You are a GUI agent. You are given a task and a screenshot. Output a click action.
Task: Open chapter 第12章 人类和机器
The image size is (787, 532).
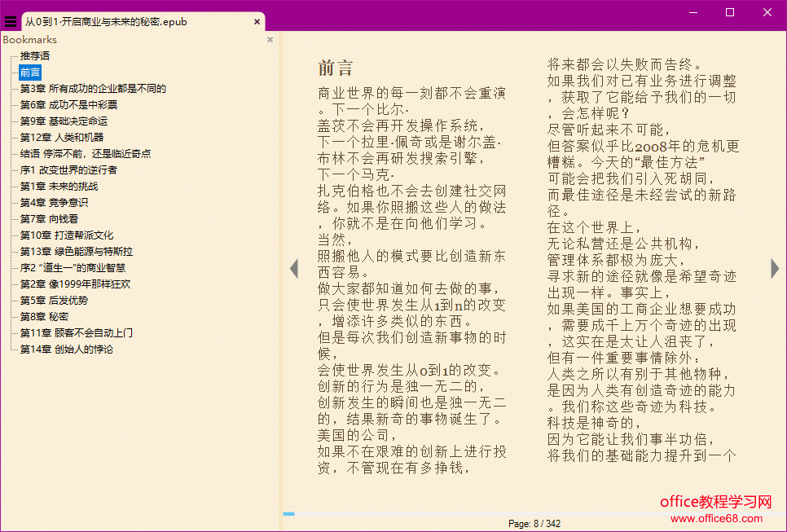pyautogui.click(x=62, y=137)
